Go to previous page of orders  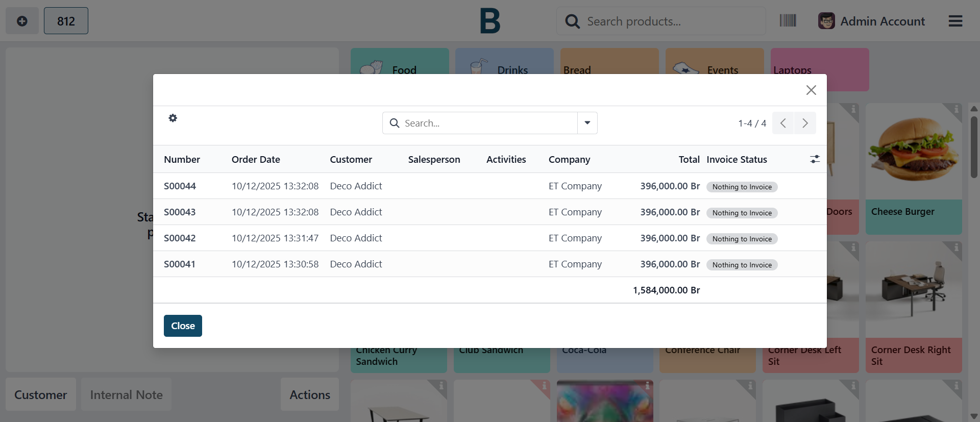pos(783,123)
